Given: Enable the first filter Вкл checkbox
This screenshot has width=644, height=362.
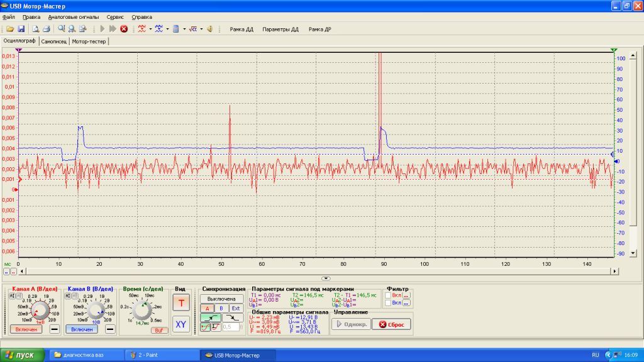Looking at the screenshot, I should pyautogui.click(x=388, y=295).
